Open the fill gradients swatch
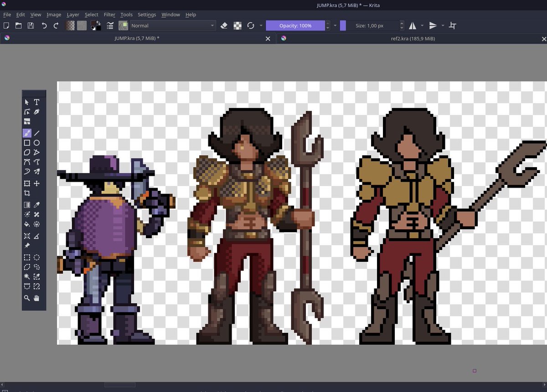Screen dimensions: 547x392 tap(70, 25)
